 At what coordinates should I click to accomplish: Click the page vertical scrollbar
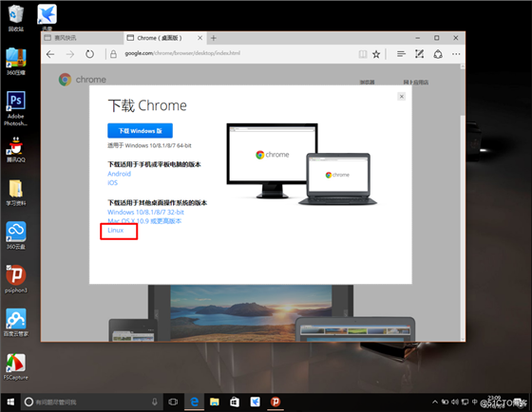click(463, 202)
